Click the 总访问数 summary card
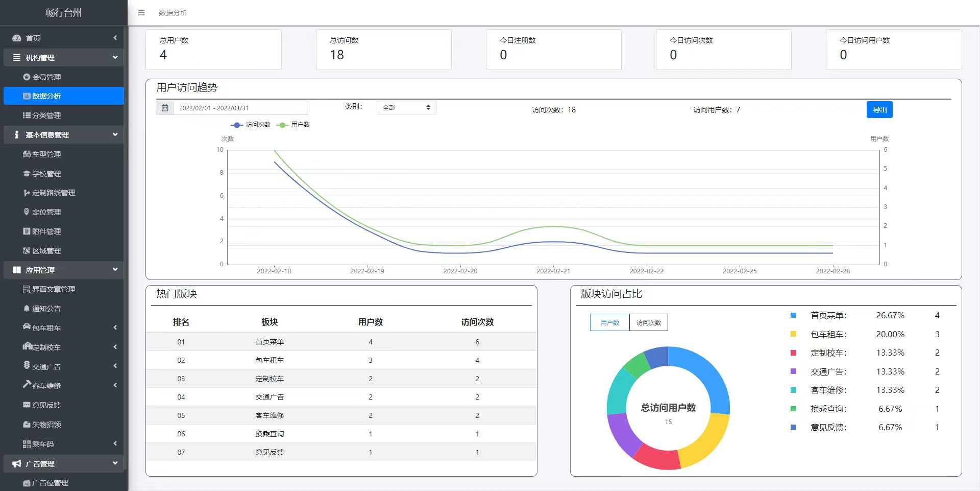The image size is (980, 491). coord(383,50)
